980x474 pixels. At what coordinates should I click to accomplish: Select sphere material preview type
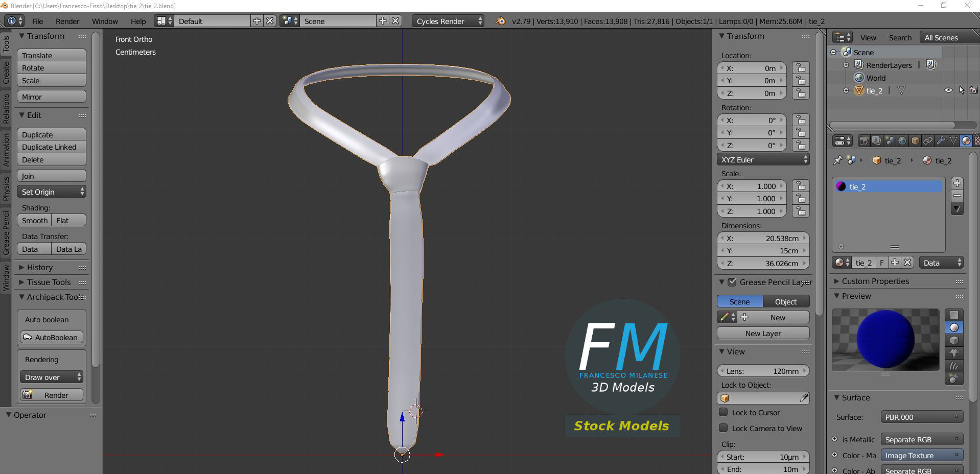(x=954, y=327)
